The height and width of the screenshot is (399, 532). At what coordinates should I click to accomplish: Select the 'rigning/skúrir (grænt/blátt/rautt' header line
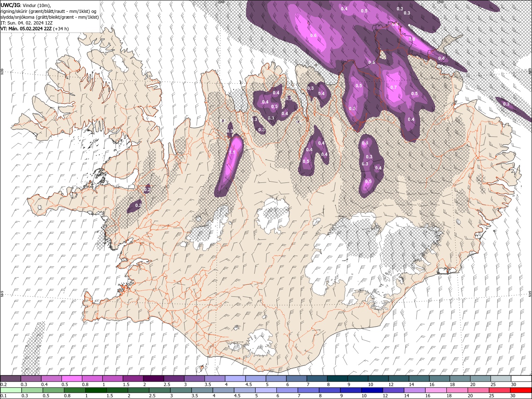click(x=49, y=11)
